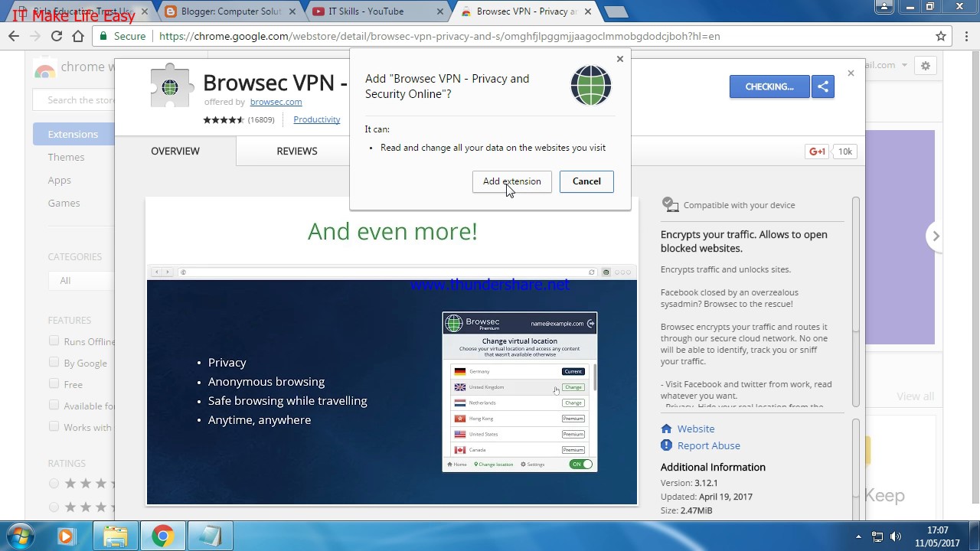Close the permission dialog with X

pyautogui.click(x=620, y=59)
